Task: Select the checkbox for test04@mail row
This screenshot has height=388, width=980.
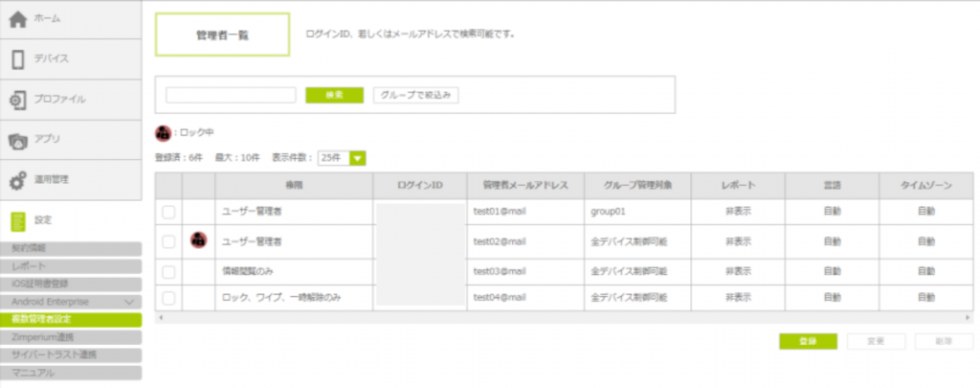Action: (x=168, y=298)
